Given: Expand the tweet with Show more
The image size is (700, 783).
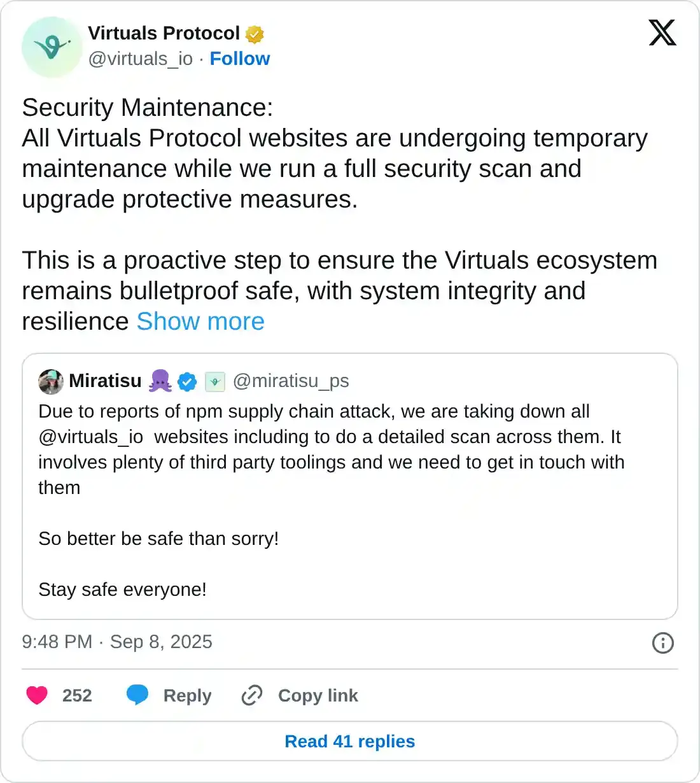Looking at the screenshot, I should (x=200, y=321).
